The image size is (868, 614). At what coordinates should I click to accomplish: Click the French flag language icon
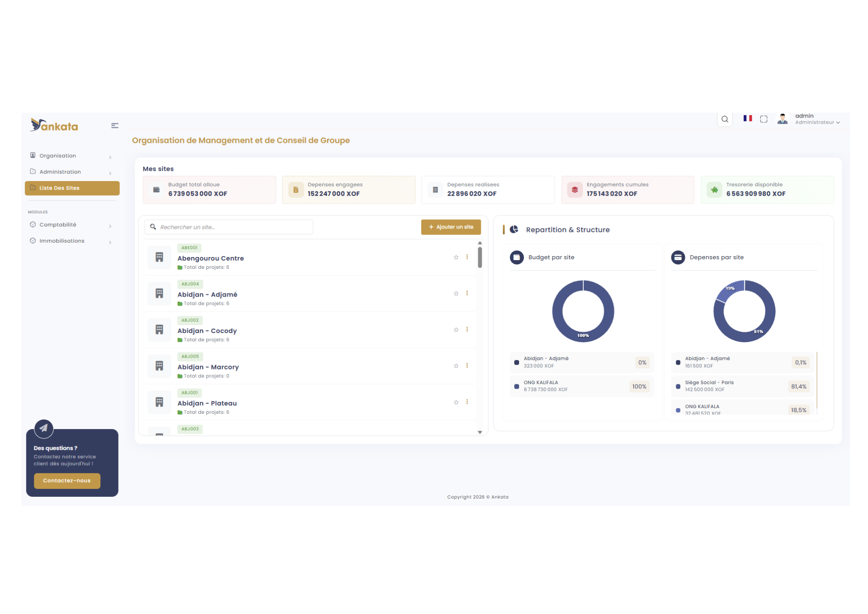point(747,118)
